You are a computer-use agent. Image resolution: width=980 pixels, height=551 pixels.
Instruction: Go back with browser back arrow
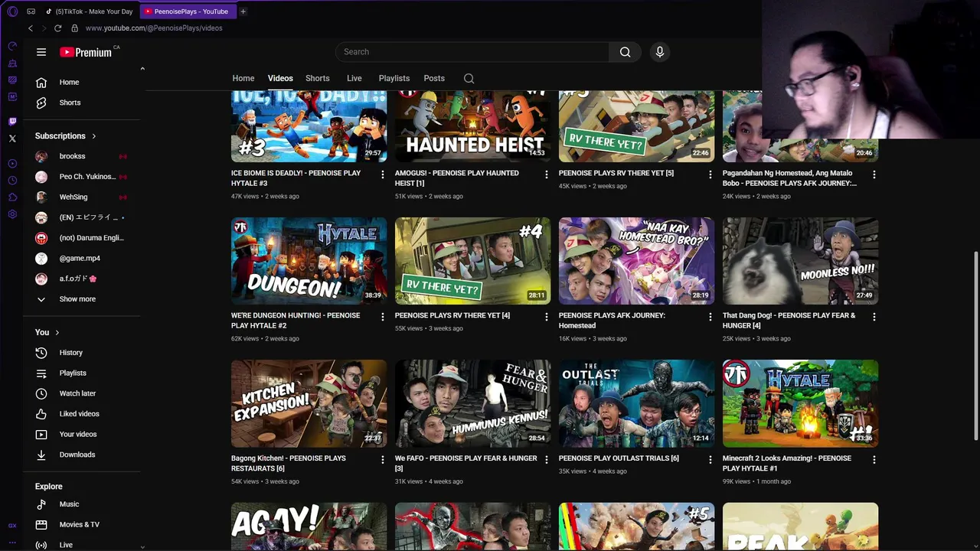click(31, 28)
